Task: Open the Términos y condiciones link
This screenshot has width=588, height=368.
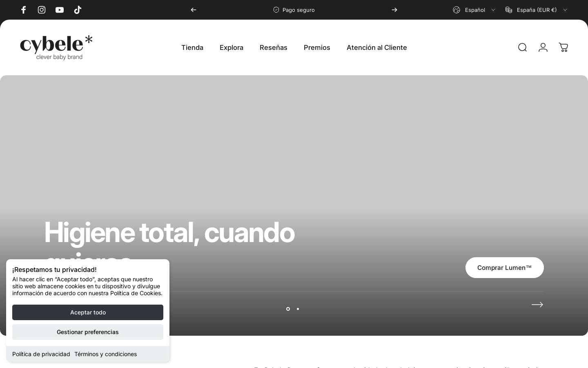Action: click(105, 354)
